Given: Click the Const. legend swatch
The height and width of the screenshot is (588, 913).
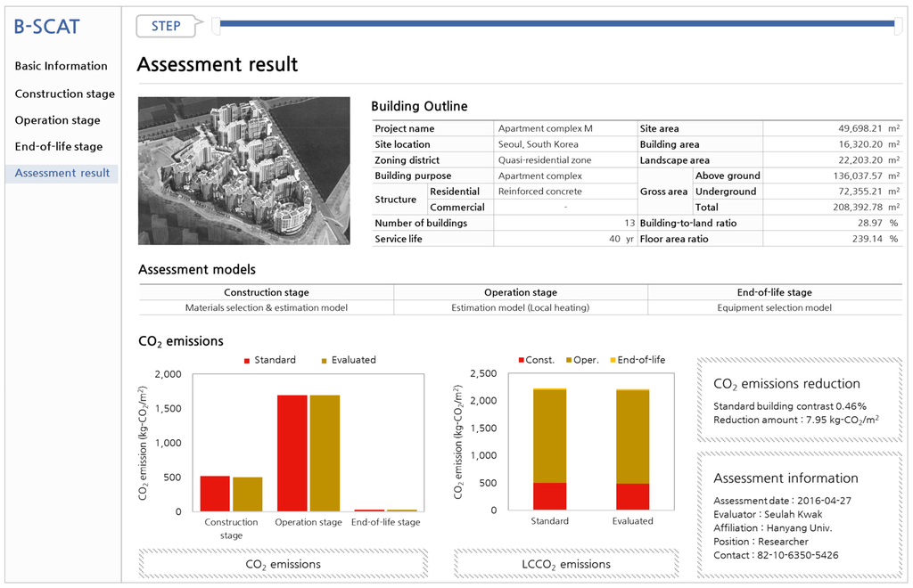Looking at the screenshot, I should [520, 361].
